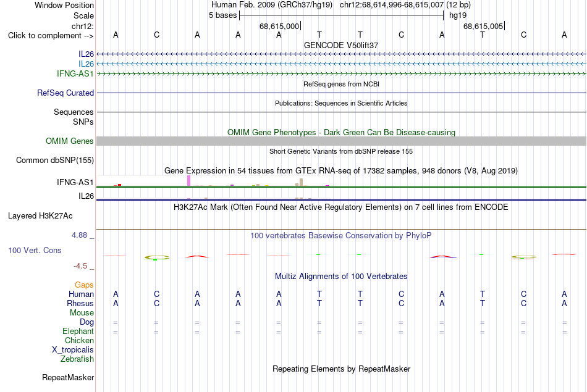
Task: Click the hg19 label beside scale bar
Action: click(458, 15)
